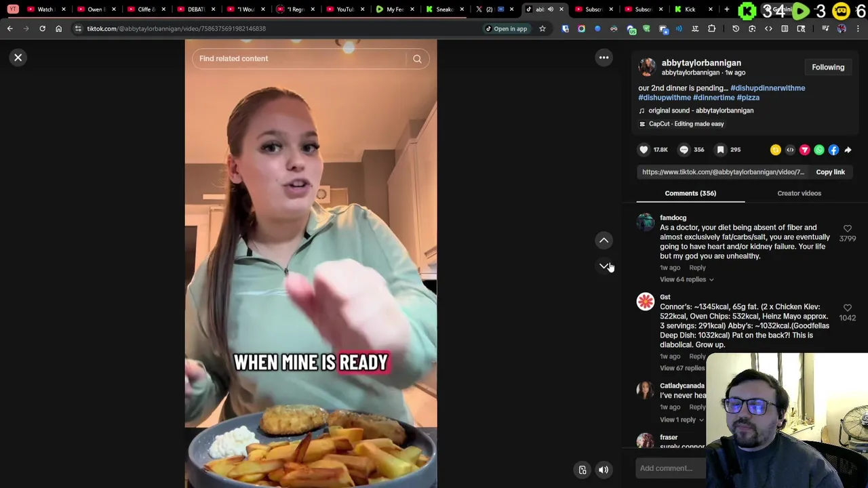Close the TikTok video viewer
This screenshot has width=868, height=488.
pyautogui.click(x=18, y=58)
